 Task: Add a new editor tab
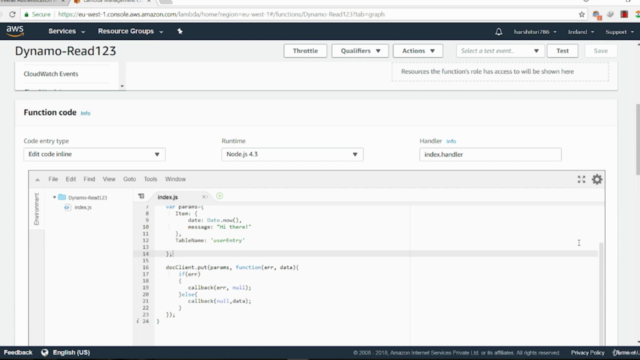(220, 196)
